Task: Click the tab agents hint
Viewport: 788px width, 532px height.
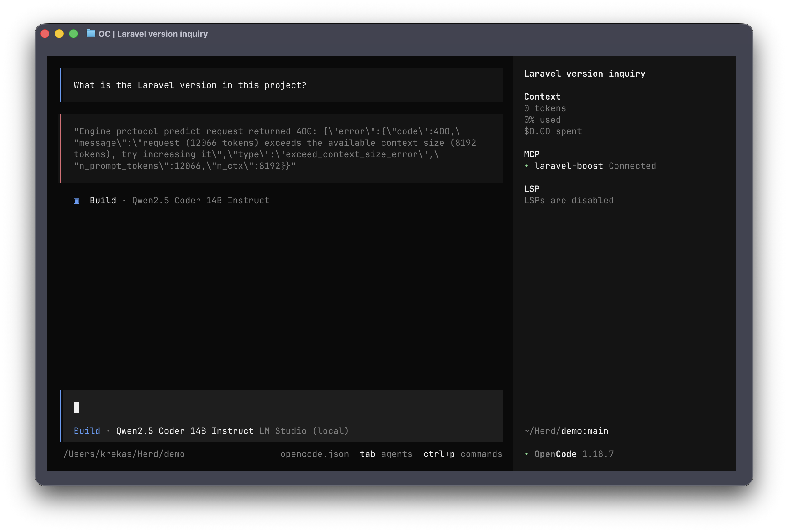Action: click(386, 454)
